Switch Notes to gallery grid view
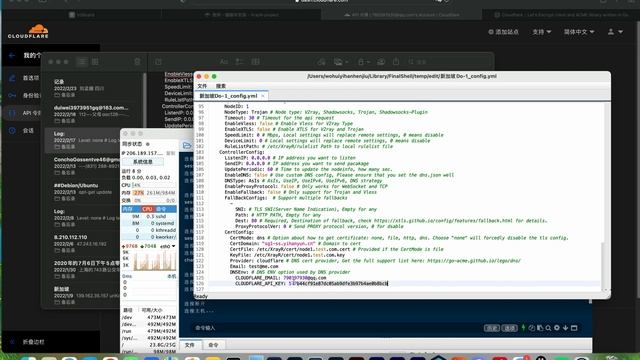Screen dimensions: 640x360 (95, 62)
